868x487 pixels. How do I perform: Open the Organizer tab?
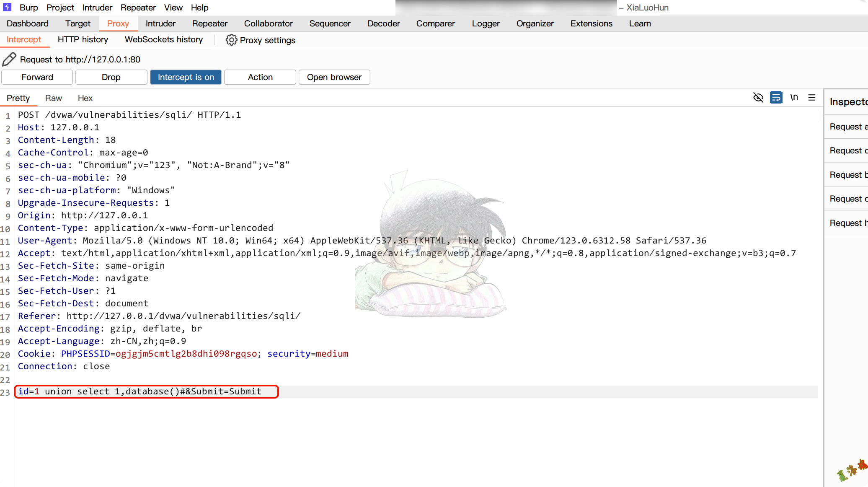(x=535, y=23)
